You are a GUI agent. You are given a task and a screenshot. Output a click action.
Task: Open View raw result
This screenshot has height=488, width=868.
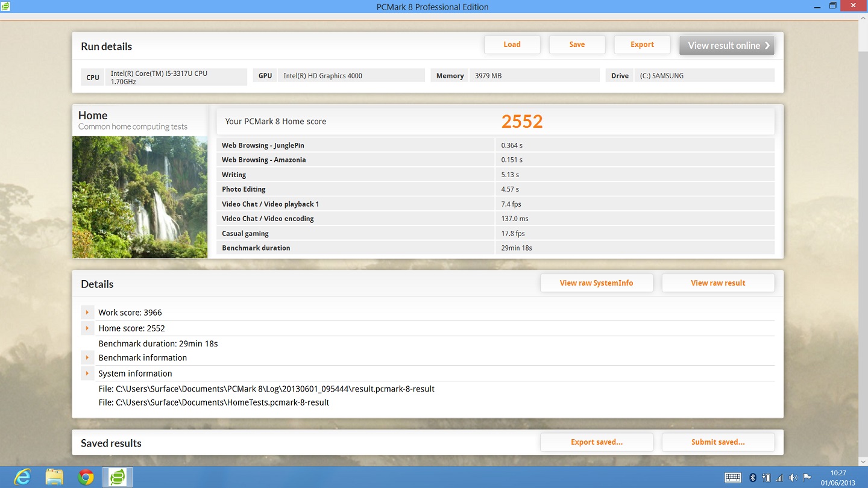point(718,283)
